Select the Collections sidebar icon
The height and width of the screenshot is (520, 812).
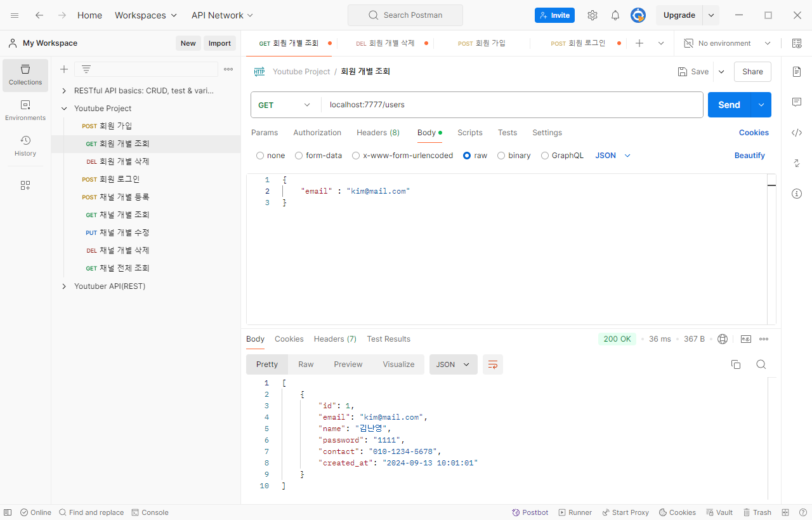25,76
